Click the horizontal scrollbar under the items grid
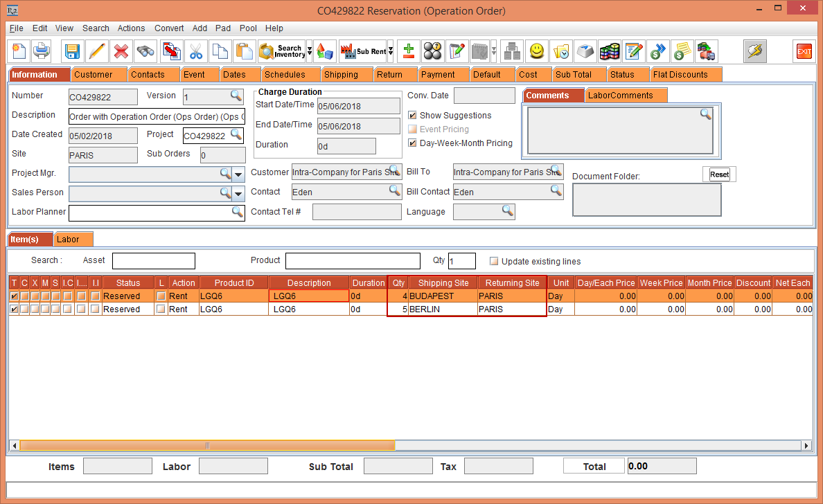Image resolution: width=823 pixels, height=504 pixels. (208, 445)
